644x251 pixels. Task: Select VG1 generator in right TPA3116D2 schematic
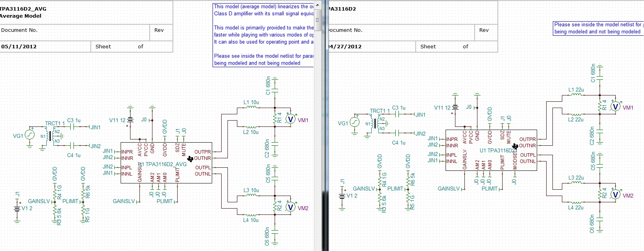point(355,123)
